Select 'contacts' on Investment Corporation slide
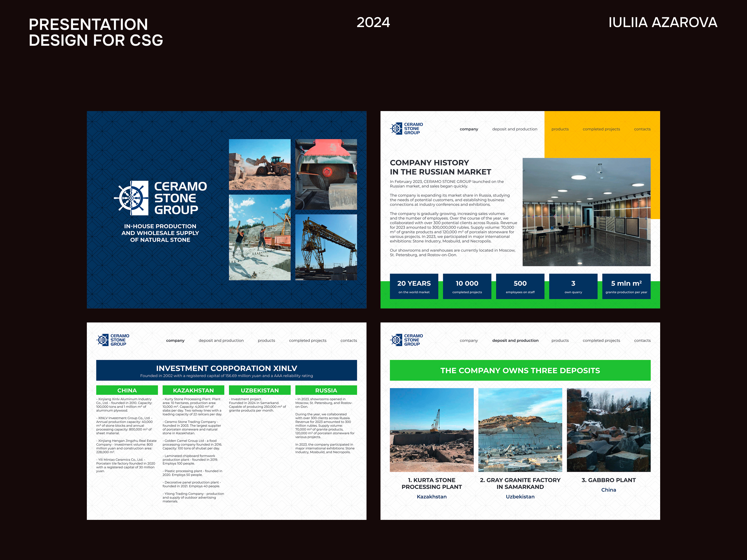 [x=349, y=341]
